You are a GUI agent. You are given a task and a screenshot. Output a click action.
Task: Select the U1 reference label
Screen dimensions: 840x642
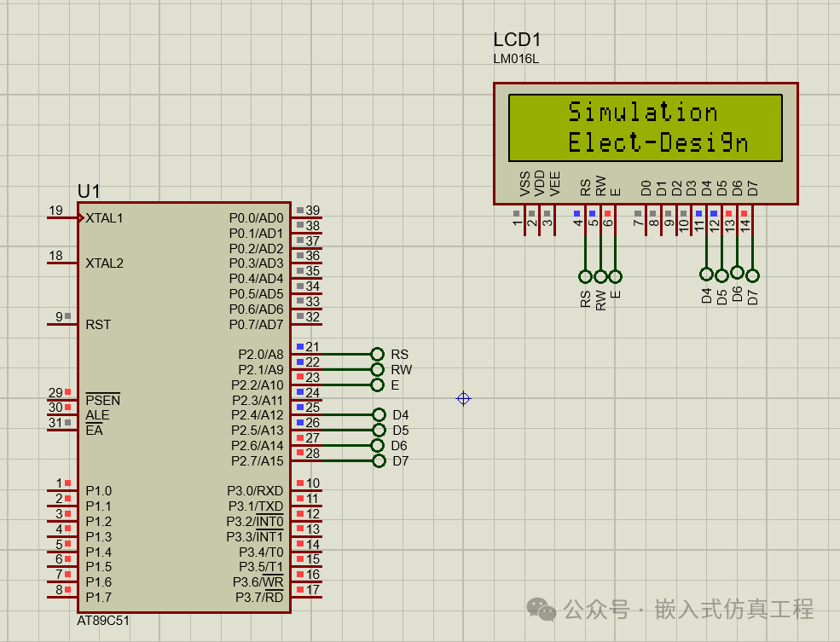pos(89,191)
